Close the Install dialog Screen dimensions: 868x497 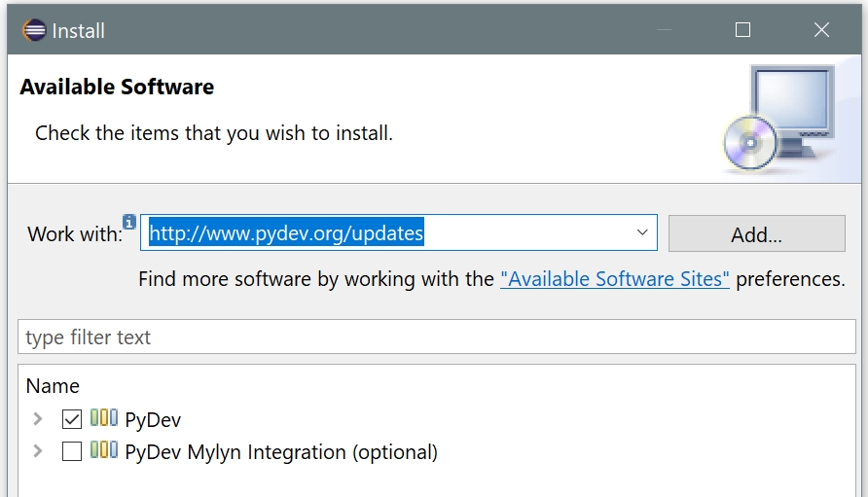(x=821, y=30)
